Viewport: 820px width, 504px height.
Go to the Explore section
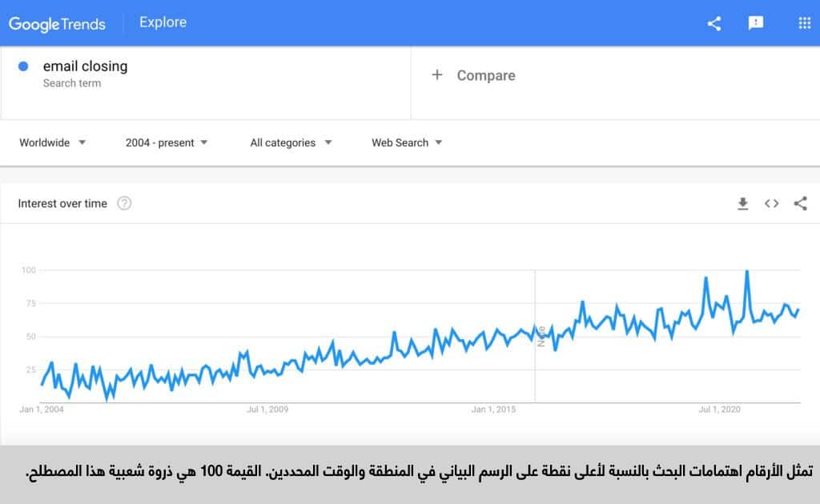point(163,22)
